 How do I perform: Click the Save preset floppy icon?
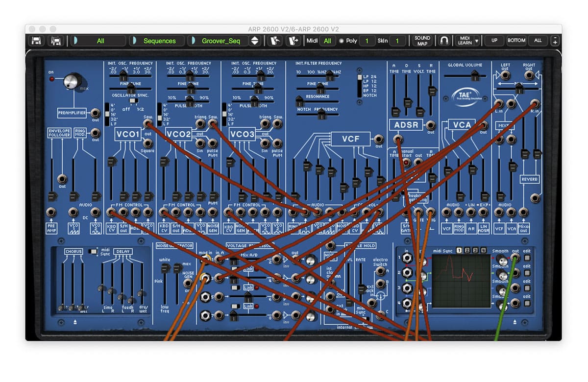tap(36, 41)
